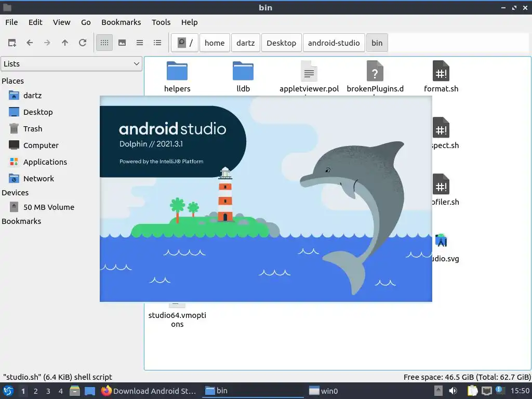532x399 pixels.
Task: Open the File menu
Action: pyautogui.click(x=11, y=22)
